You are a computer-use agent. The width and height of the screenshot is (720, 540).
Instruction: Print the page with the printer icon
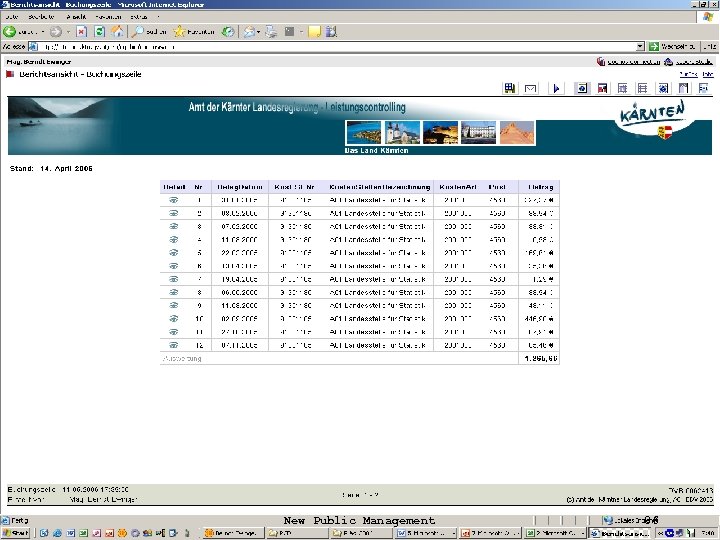[271, 32]
